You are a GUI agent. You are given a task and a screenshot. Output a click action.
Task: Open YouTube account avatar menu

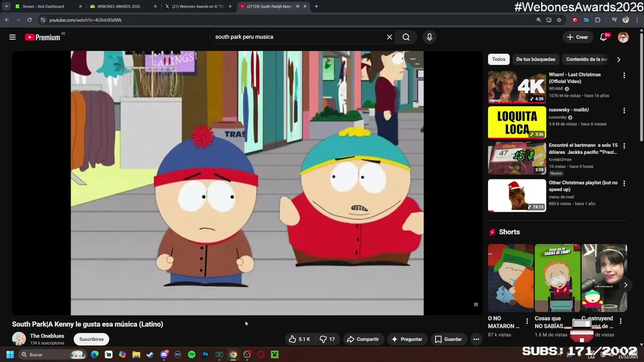[x=623, y=37]
